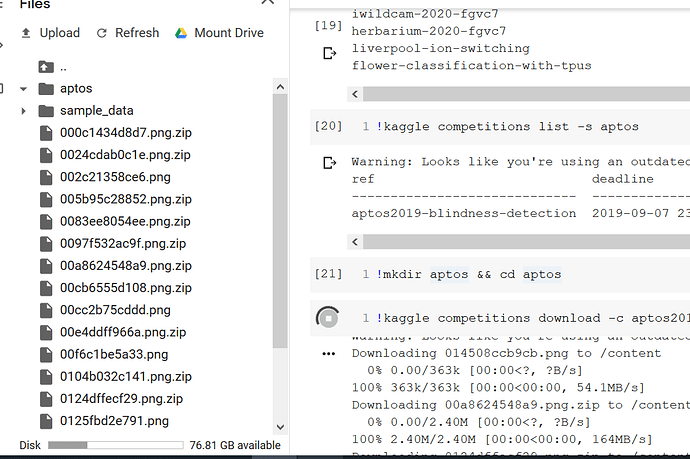Select file 000c1434d8d7.png.zip

pyautogui.click(x=124, y=133)
